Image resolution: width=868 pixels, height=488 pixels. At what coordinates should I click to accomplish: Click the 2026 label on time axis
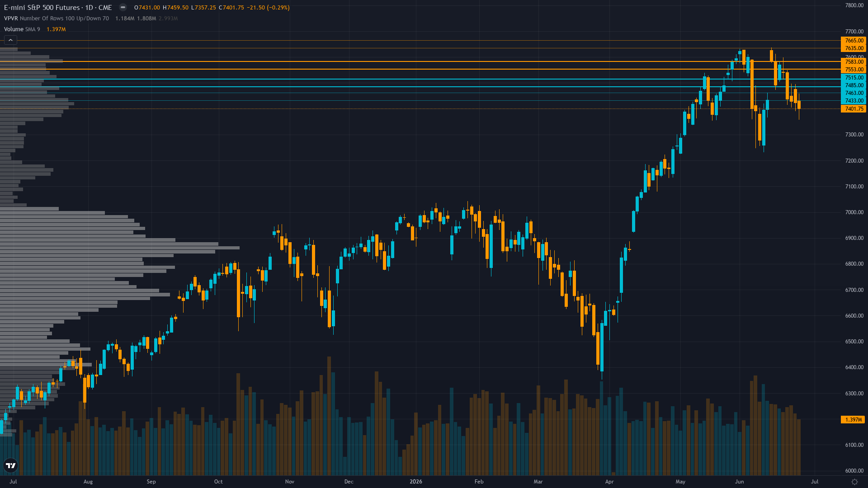[x=416, y=482]
